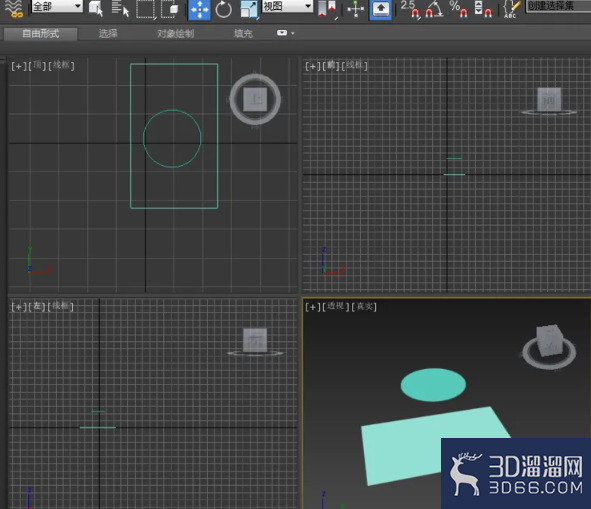Screen dimensions: 591x509
Task: Open the 顶 view label menu
Action: (x=37, y=66)
